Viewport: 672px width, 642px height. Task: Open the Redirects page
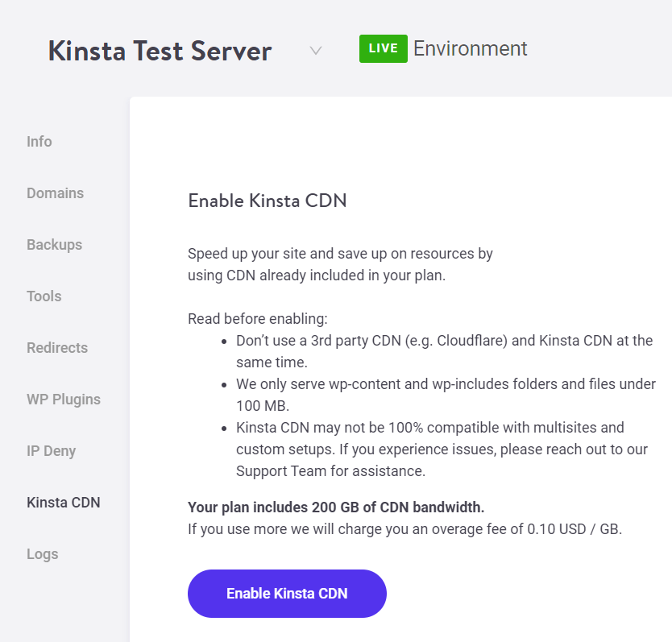pos(57,347)
